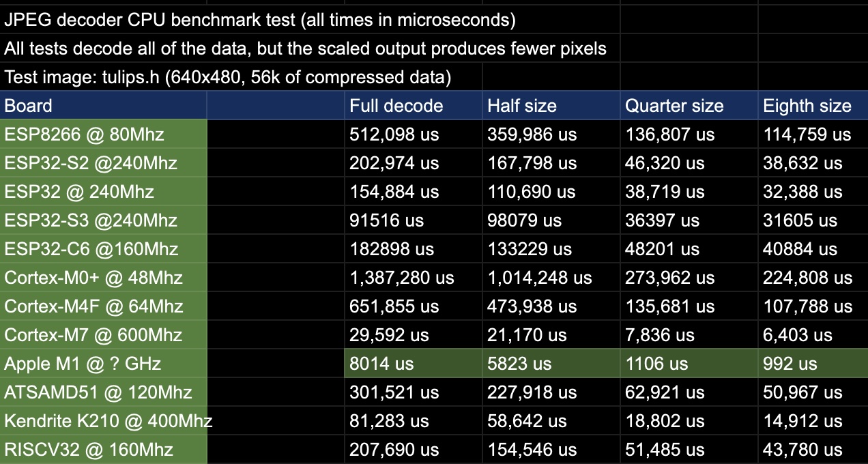Viewport: 868px width, 464px height.
Task: Click the 'Apple M1 @ ? GHz' cell
Action: click(x=102, y=364)
